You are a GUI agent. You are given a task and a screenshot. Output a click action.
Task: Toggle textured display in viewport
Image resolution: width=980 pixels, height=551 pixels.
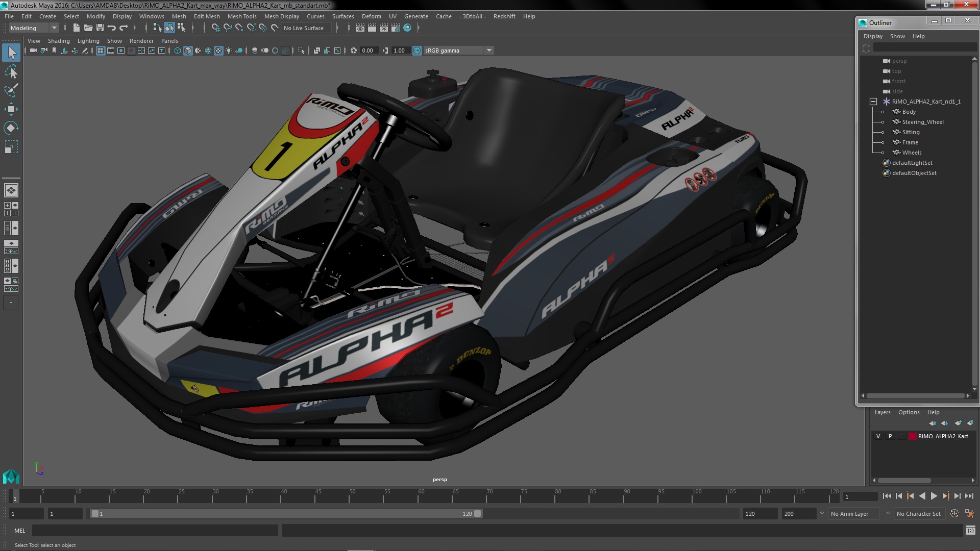point(218,51)
